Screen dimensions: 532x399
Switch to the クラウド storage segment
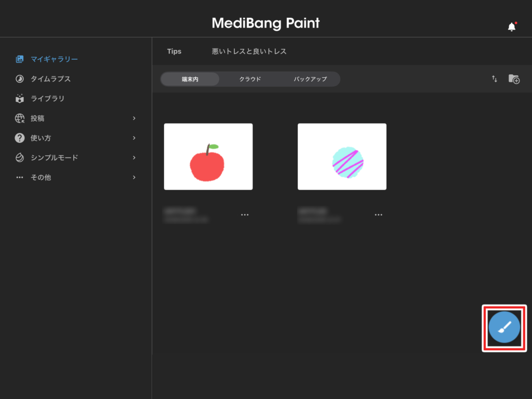click(x=250, y=79)
